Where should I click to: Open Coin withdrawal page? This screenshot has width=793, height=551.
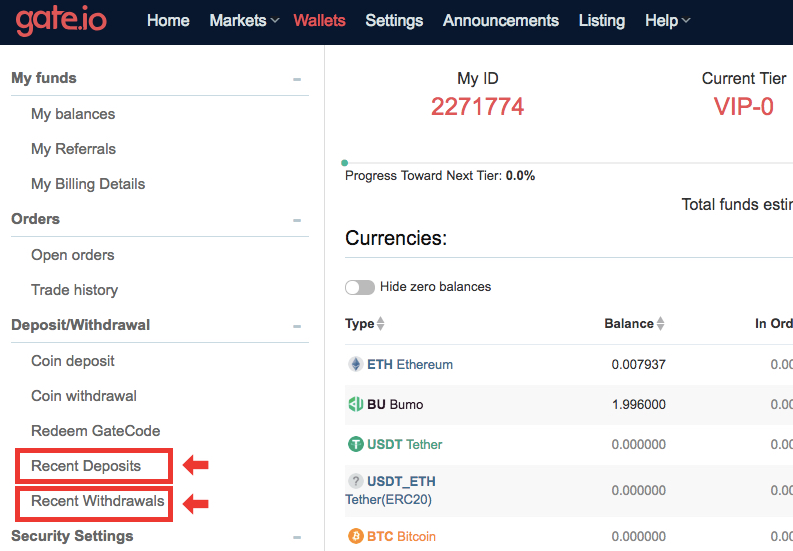83,396
